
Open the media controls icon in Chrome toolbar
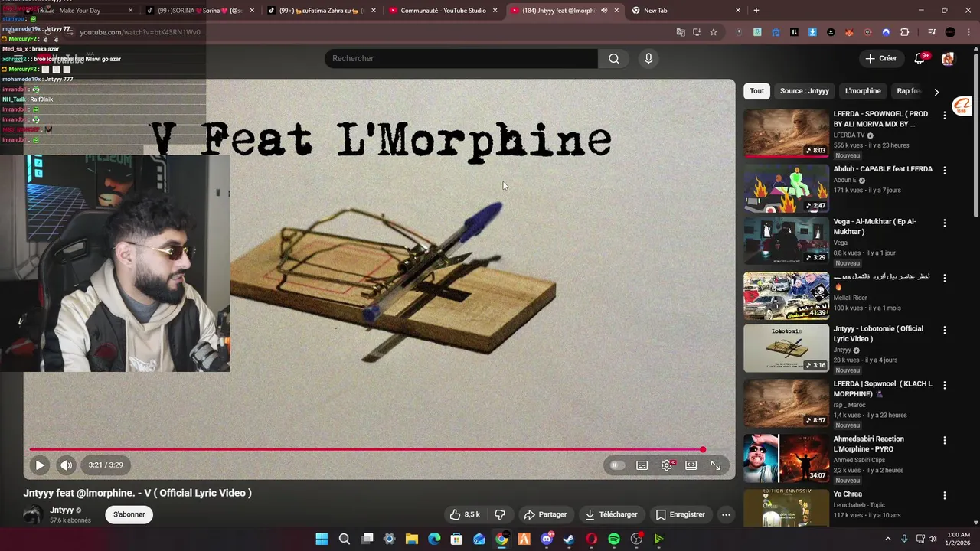pos(932,32)
